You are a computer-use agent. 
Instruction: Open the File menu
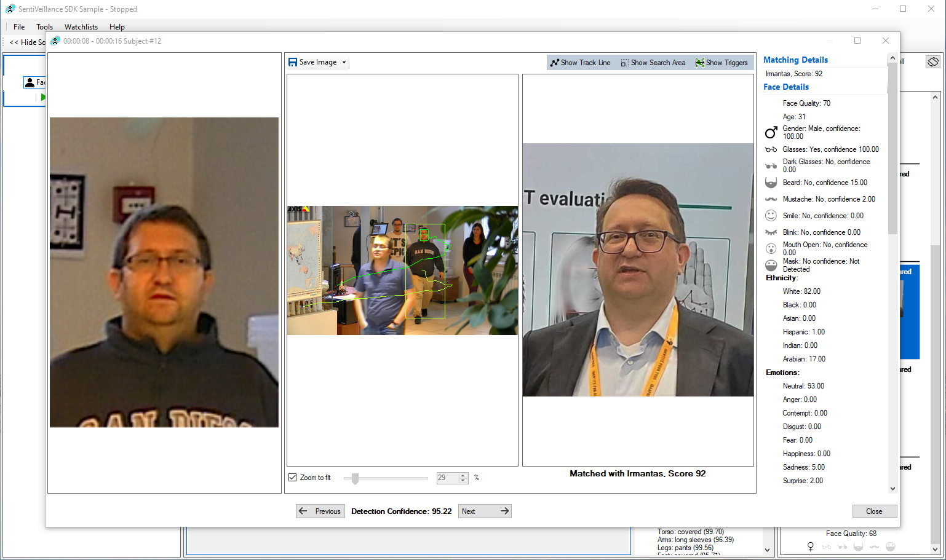click(19, 27)
